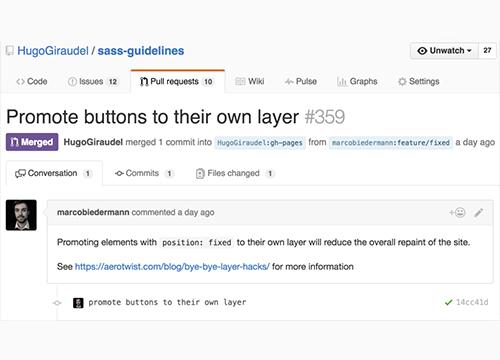Click the Graphs bar chart icon
This screenshot has height=360, width=500.
pos(342,82)
